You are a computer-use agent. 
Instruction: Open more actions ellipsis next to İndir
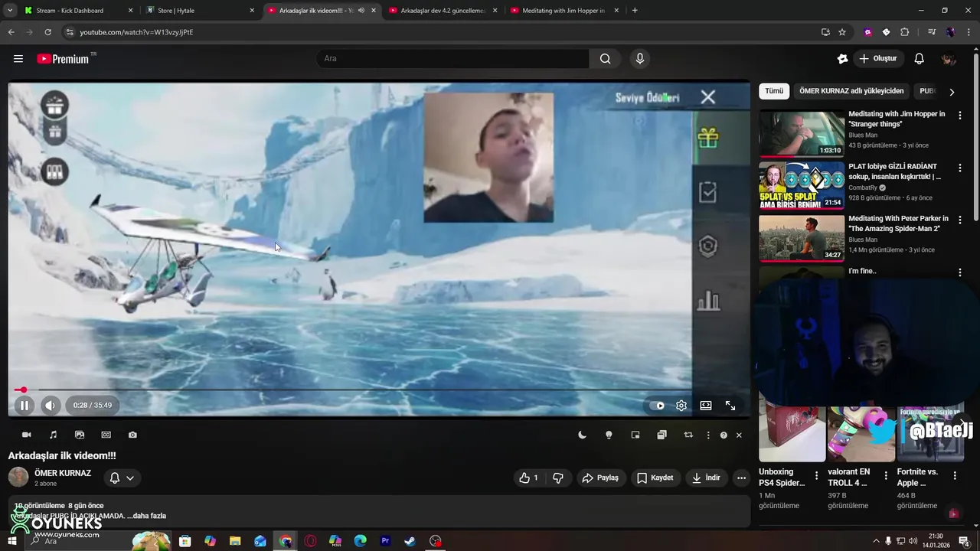tap(741, 478)
